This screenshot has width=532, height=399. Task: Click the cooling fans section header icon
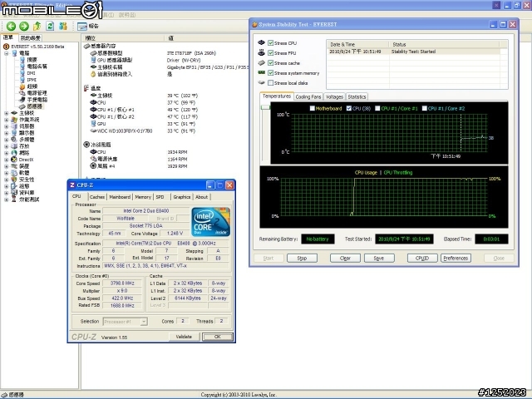(86, 145)
